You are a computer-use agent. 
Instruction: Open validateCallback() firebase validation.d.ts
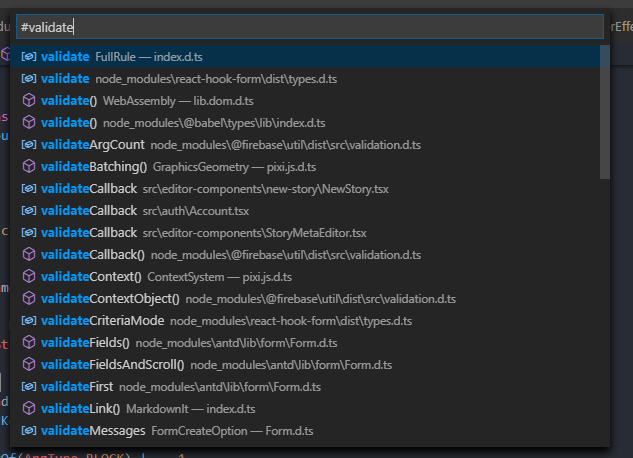305,255
